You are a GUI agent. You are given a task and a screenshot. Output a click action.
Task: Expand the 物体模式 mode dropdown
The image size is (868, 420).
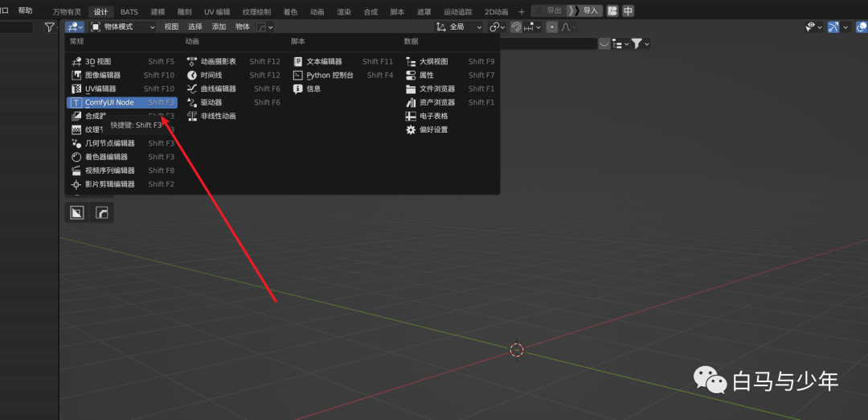click(x=123, y=27)
